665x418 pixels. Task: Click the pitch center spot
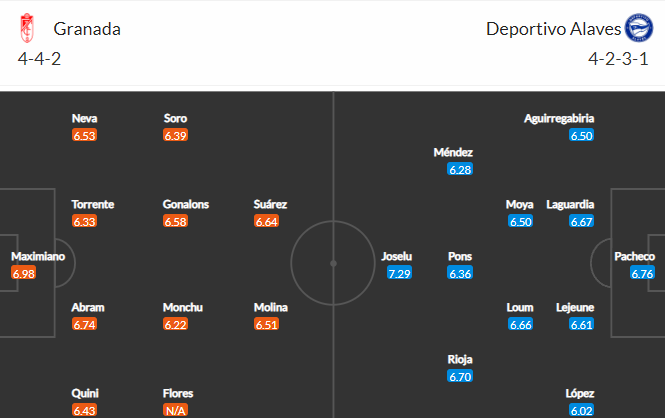point(333,263)
